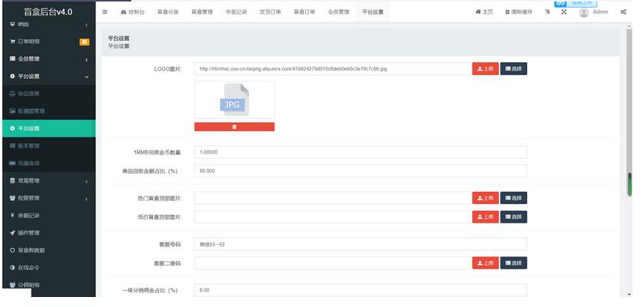This screenshot has width=644, height=307.
Task: Toggle the hamburger sidebar menu icon
Action: [105, 12]
